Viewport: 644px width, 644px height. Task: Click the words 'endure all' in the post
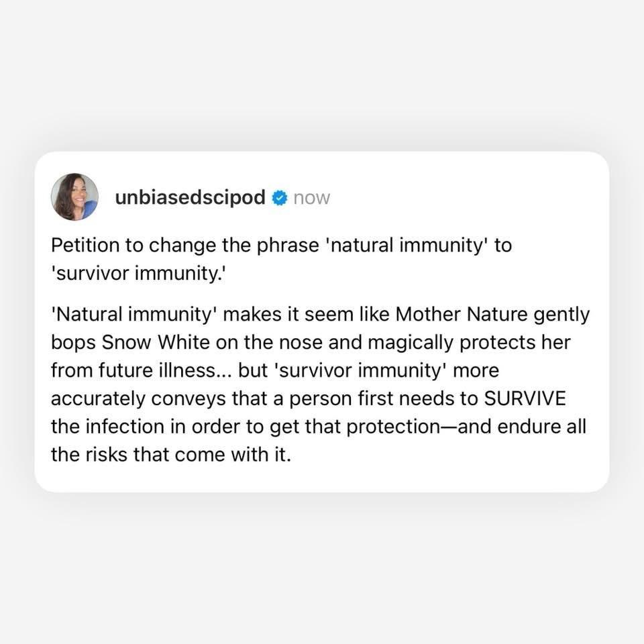point(542,427)
